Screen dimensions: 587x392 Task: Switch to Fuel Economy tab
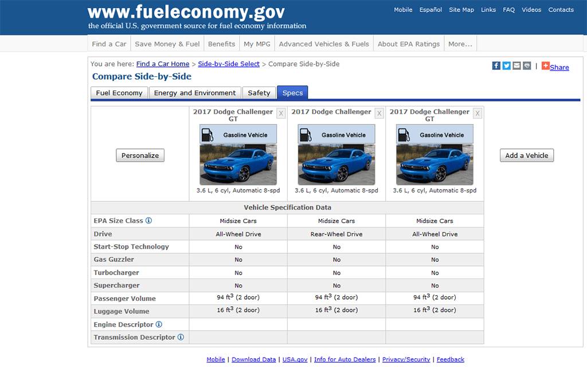tap(119, 93)
